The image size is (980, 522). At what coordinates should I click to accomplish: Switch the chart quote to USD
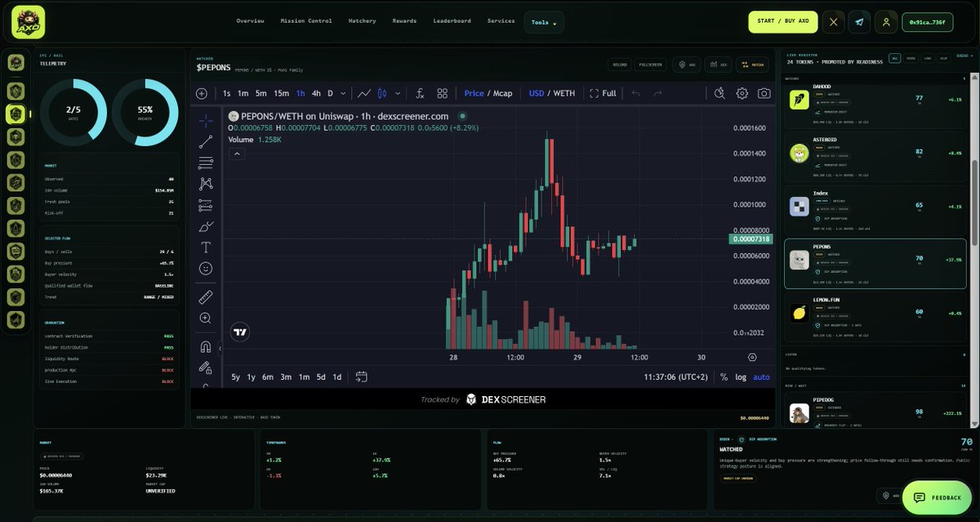(x=537, y=93)
